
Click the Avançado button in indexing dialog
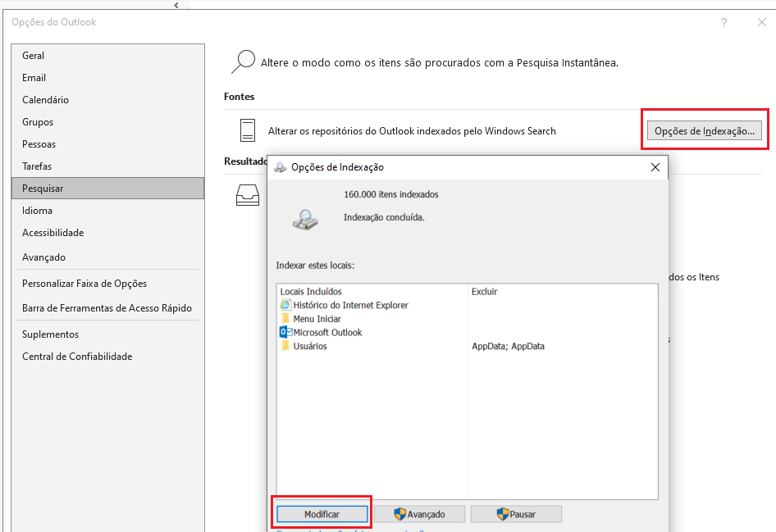[x=419, y=514]
